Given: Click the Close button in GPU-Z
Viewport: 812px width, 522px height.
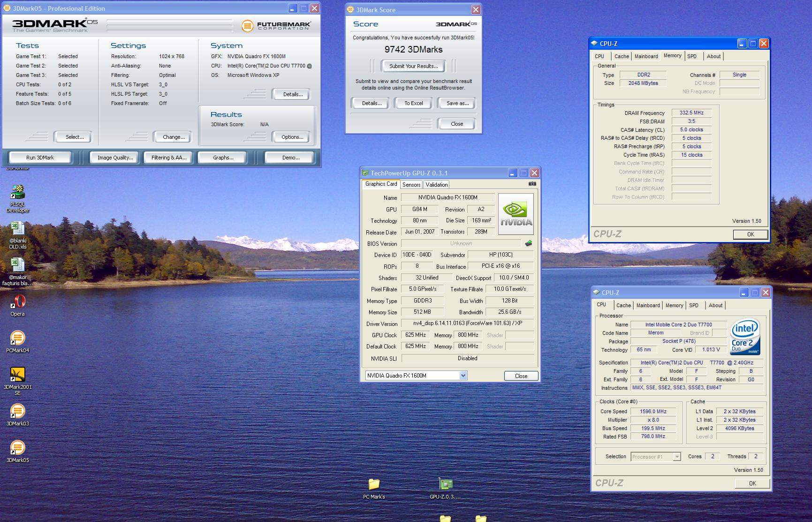Looking at the screenshot, I should tap(521, 376).
